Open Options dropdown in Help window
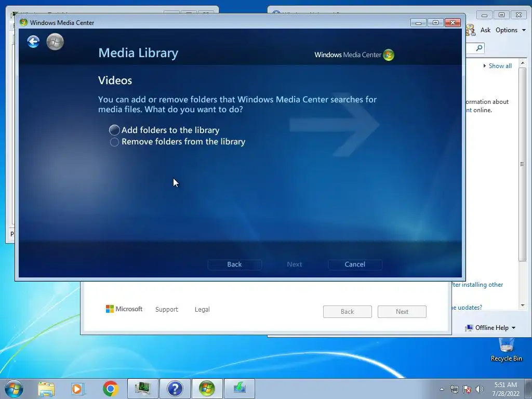The height and width of the screenshot is (399, 532). pyautogui.click(x=510, y=30)
